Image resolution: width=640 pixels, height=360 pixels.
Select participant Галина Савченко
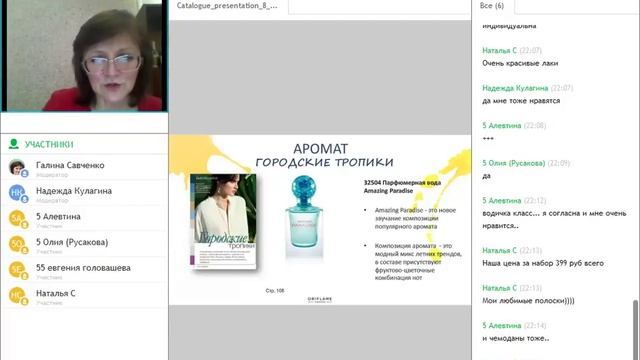[84, 167]
